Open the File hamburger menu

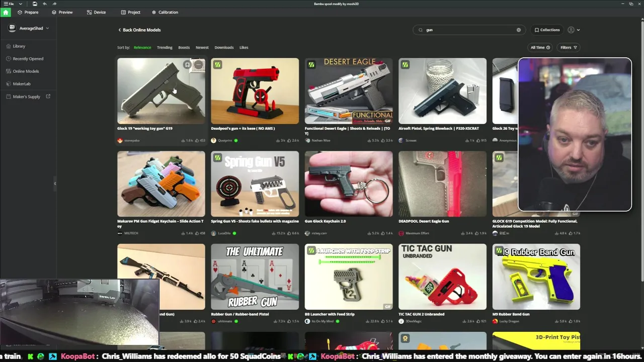9,4
